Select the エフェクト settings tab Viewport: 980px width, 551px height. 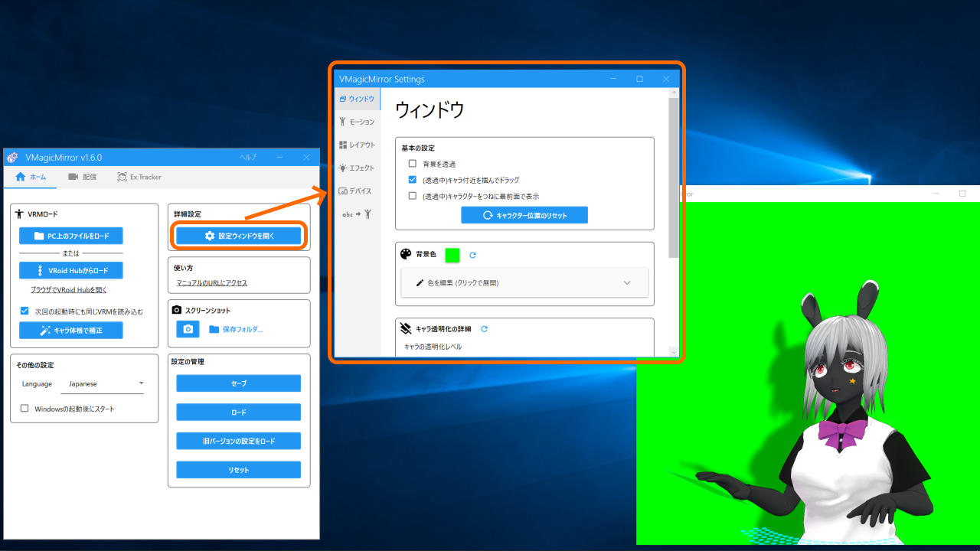click(x=357, y=168)
